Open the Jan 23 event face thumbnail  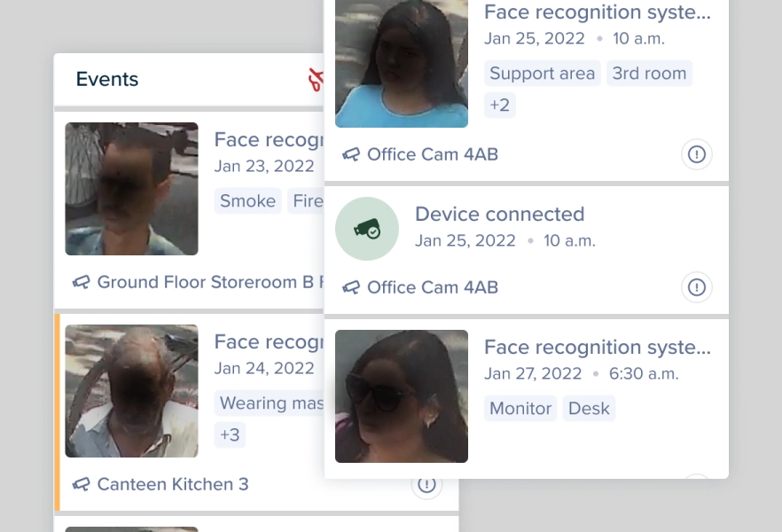pyautogui.click(x=131, y=189)
